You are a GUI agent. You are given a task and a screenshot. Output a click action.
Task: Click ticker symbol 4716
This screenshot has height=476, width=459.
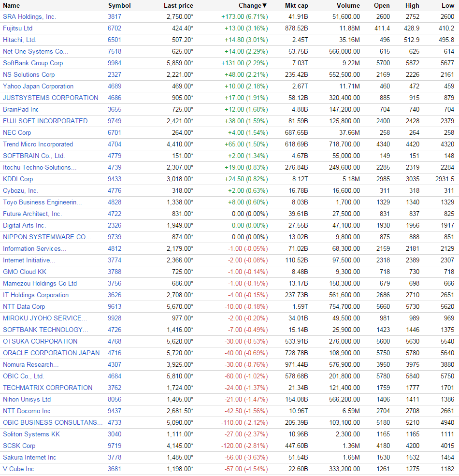point(115,353)
